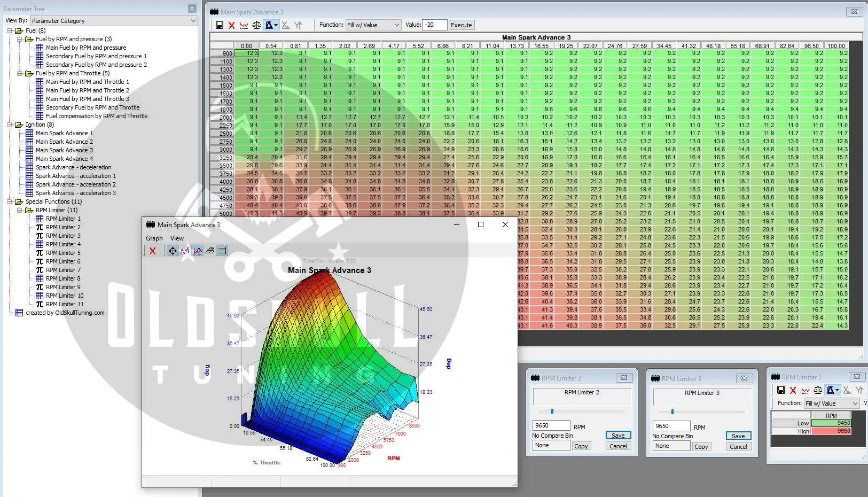Viewport: 868px width, 497px height.
Task: Click the points scatter icon in graph toolbar
Action: tap(185, 251)
